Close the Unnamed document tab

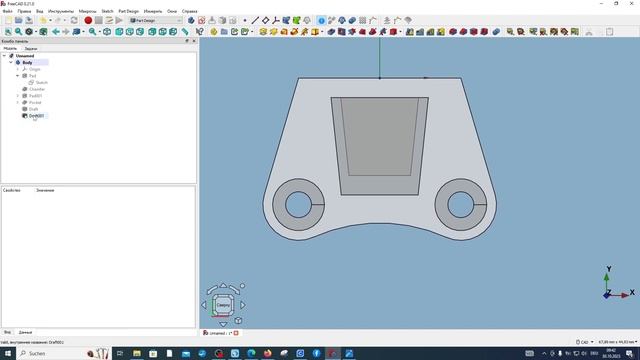[x=236, y=333]
